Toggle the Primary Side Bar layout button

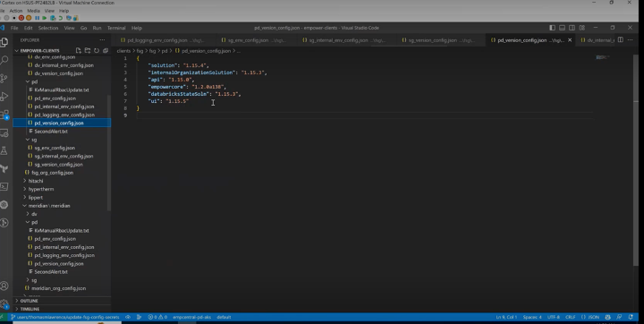coord(553,28)
